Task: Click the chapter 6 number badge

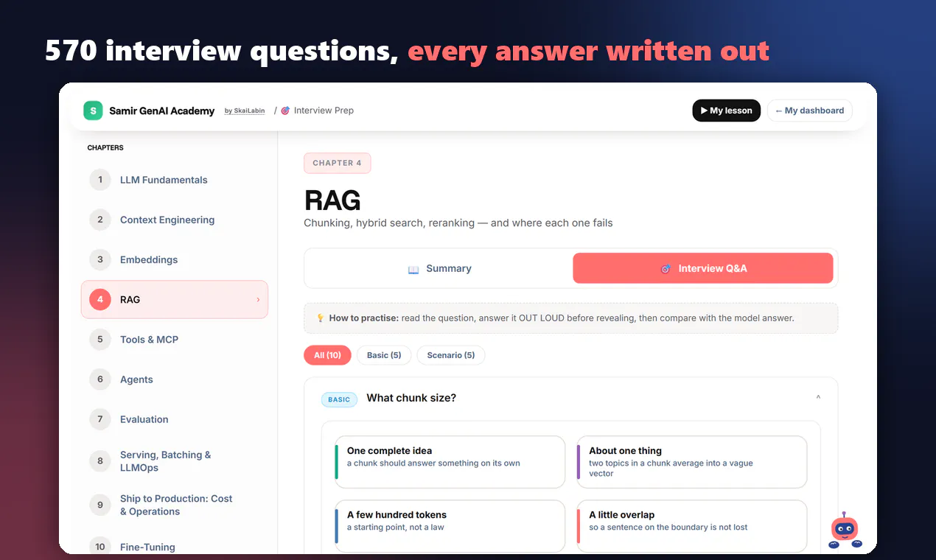Action: 100,379
